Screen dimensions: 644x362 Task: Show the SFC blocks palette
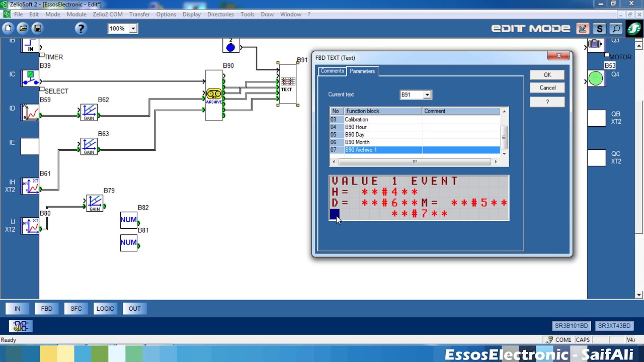click(76, 309)
